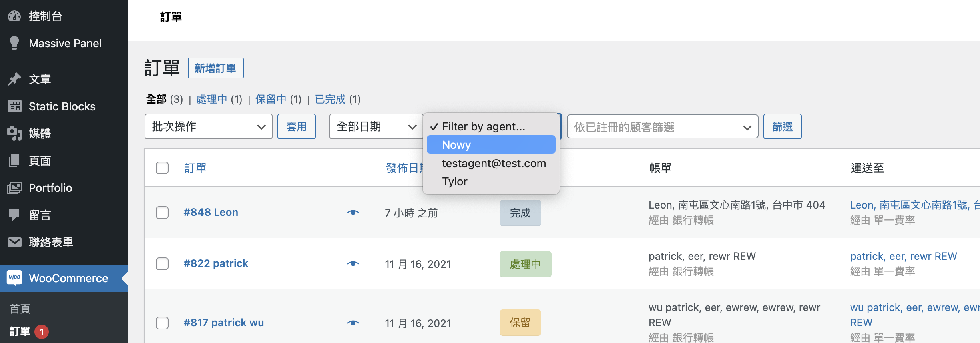The width and height of the screenshot is (980, 343).
Task: Click the Static Blocks grid icon
Action: coord(14,106)
